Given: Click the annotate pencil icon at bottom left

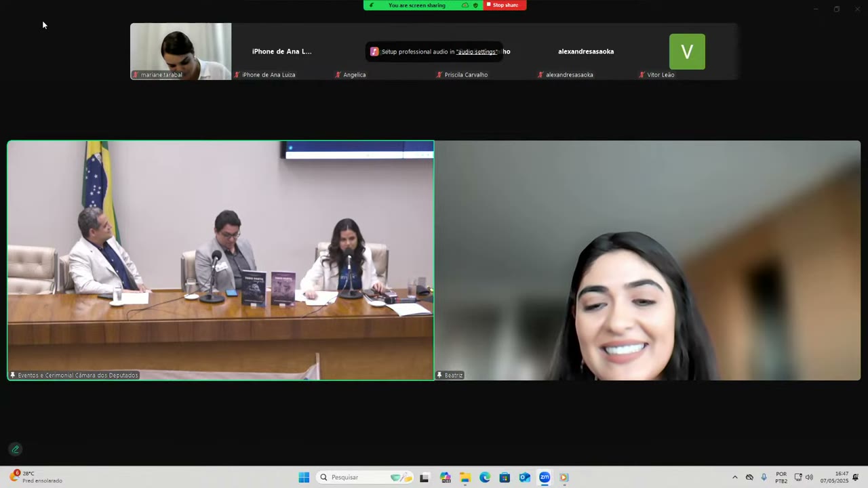Looking at the screenshot, I should tap(16, 449).
